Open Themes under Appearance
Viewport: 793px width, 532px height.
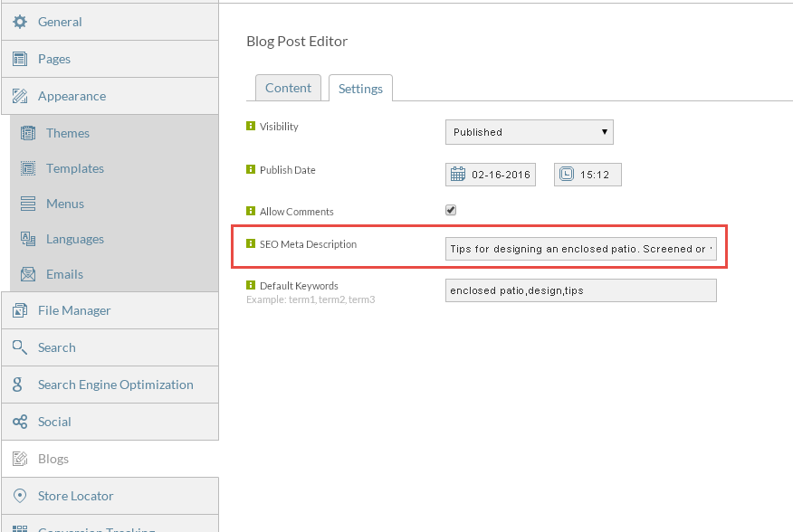click(114, 133)
